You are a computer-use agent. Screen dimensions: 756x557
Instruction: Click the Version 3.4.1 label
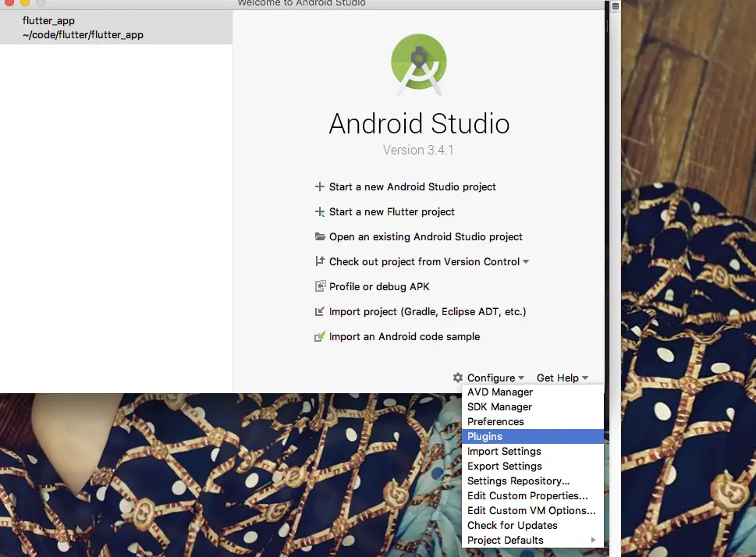418,150
